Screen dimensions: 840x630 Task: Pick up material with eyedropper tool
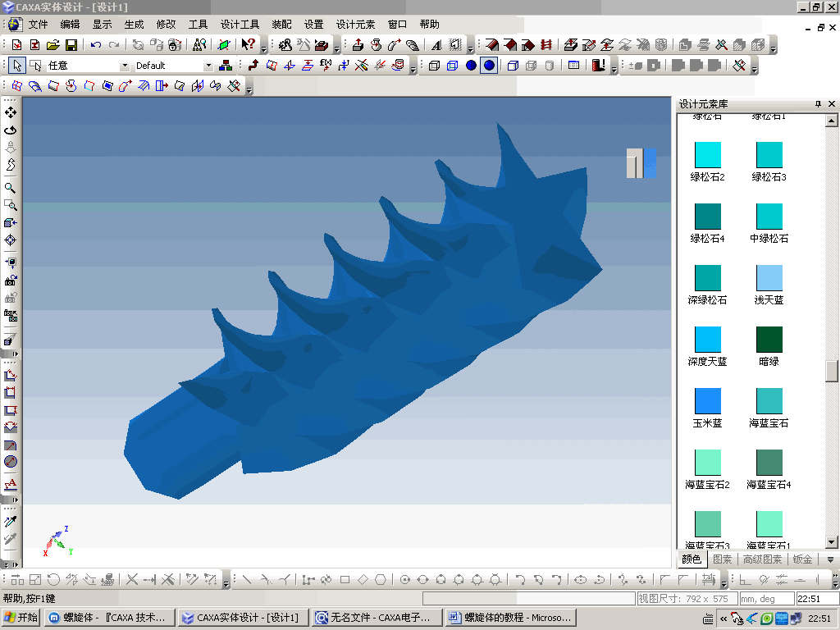(x=10, y=521)
